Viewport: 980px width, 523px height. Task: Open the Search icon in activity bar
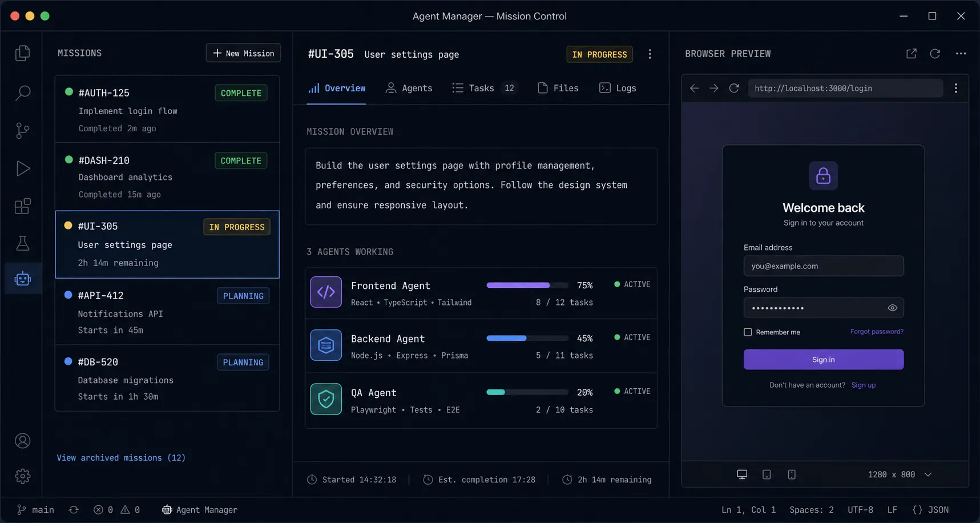[x=22, y=92]
